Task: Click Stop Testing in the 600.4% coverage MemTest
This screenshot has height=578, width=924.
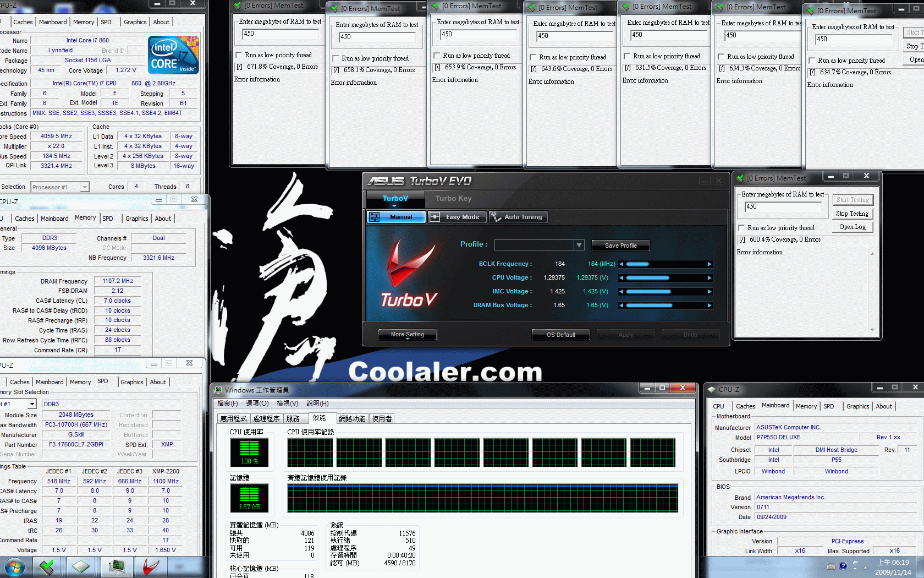Action: [x=852, y=214]
